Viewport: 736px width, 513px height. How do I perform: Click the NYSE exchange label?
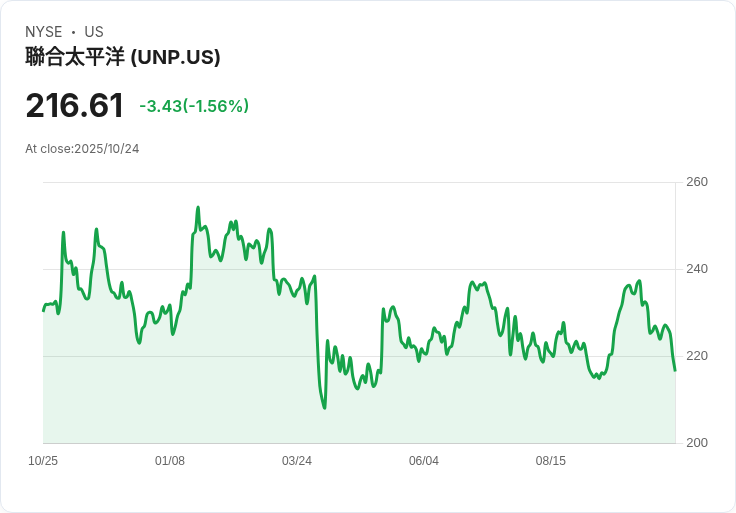tap(44, 32)
